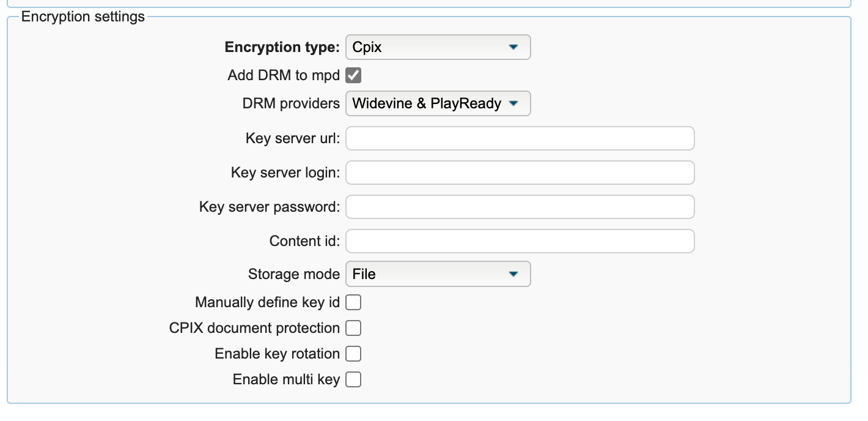Click the bold Encryption type label text
The width and height of the screenshot is (868, 421).
(282, 47)
